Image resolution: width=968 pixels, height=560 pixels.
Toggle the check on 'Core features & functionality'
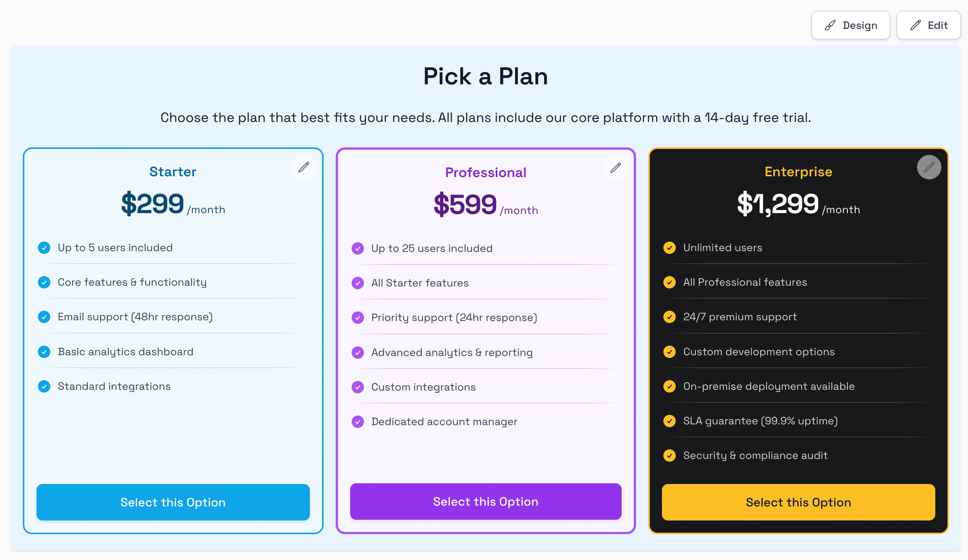pyautogui.click(x=44, y=282)
